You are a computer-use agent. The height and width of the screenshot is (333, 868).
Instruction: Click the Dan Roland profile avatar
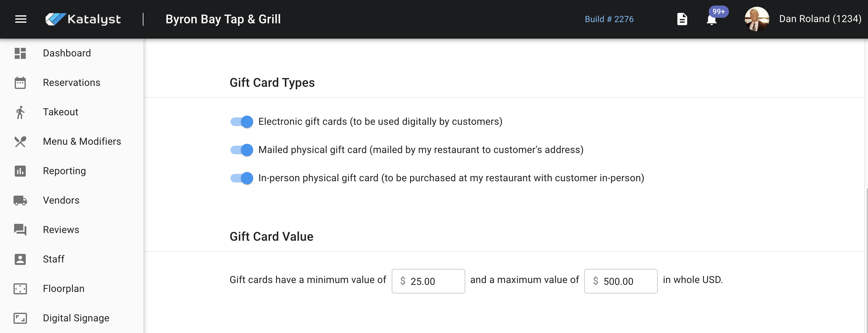(x=756, y=19)
